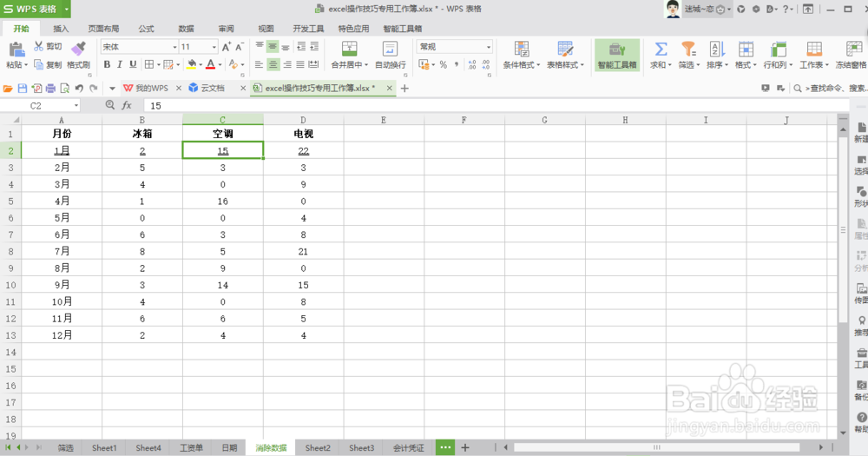Add a new document tab with plus

(x=404, y=88)
